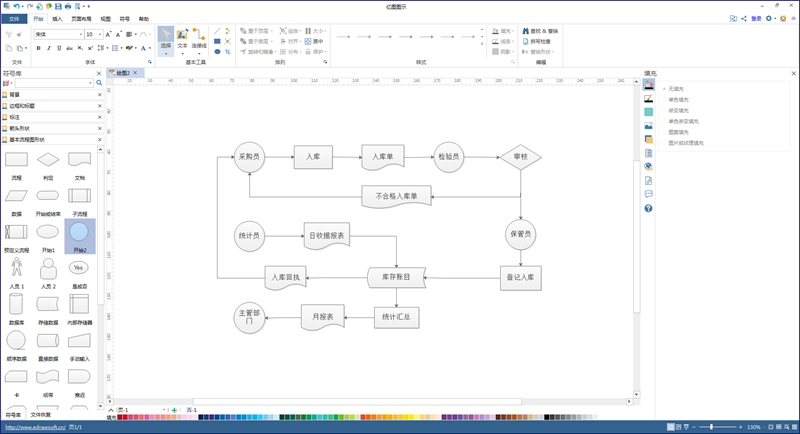Choose the 连接线 connector tool

click(x=199, y=40)
